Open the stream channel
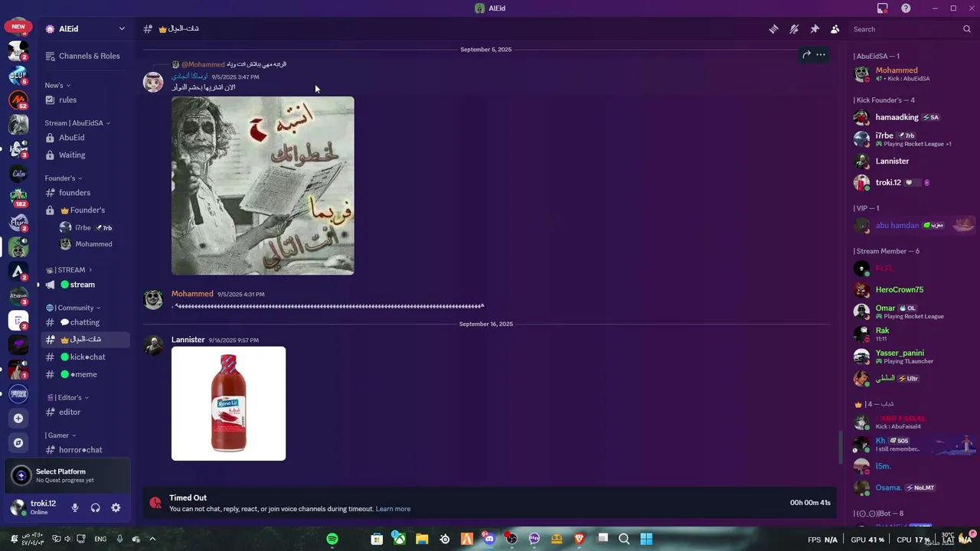The height and width of the screenshot is (551, 980). (x=85, y=285)
